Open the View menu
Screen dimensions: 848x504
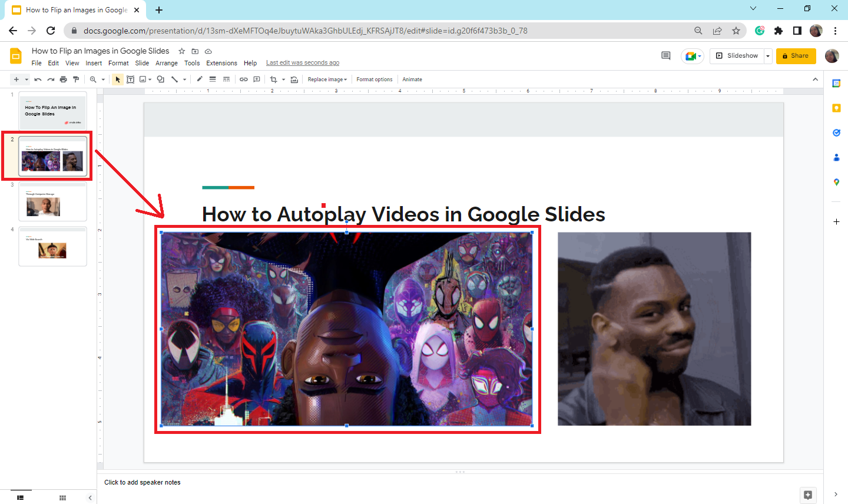tap(72, 63)
